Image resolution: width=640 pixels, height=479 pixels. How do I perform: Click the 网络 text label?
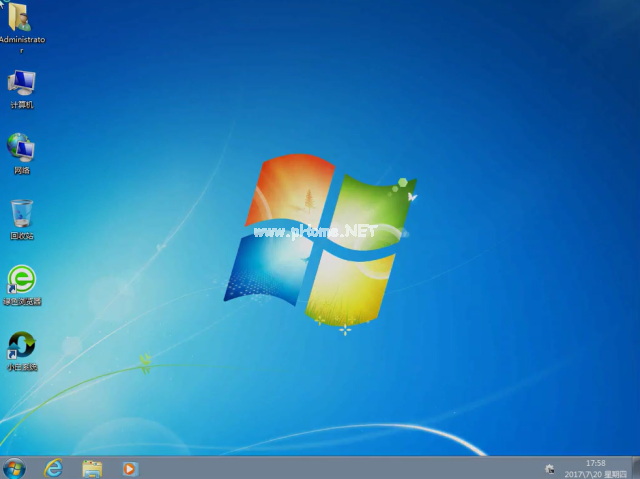click(x=22, y=170)
